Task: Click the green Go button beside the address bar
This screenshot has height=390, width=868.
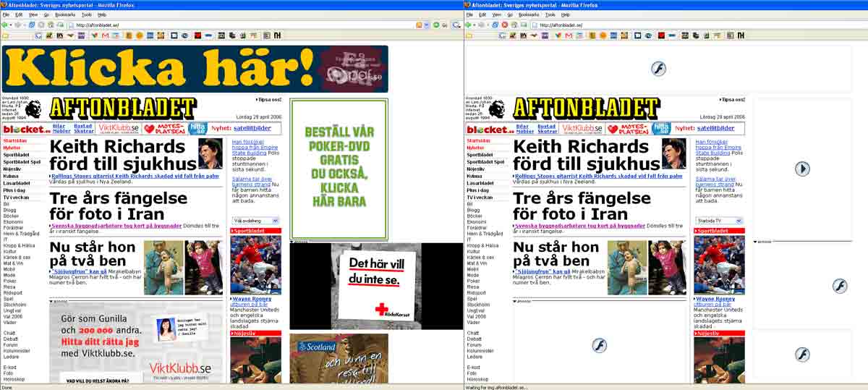Action: pyautogui.click(x=436, y=25)
